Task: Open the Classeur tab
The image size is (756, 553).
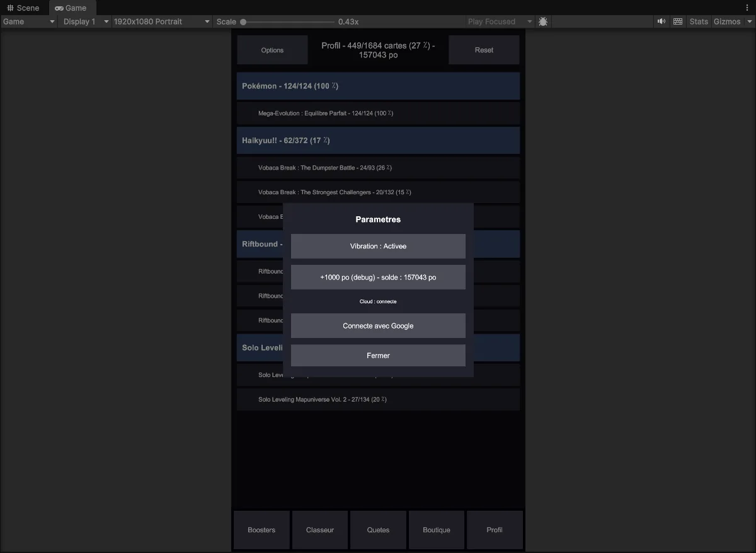Action: 320,530
